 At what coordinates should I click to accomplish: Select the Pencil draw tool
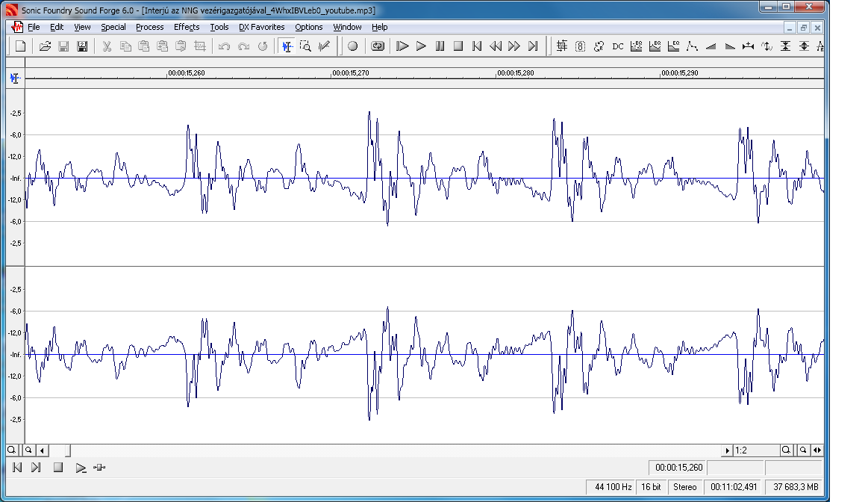click(x=325, y=46)
